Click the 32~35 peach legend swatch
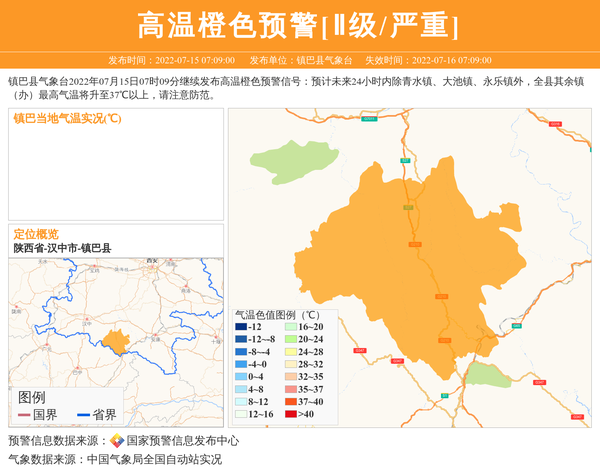 click(291, 376)
